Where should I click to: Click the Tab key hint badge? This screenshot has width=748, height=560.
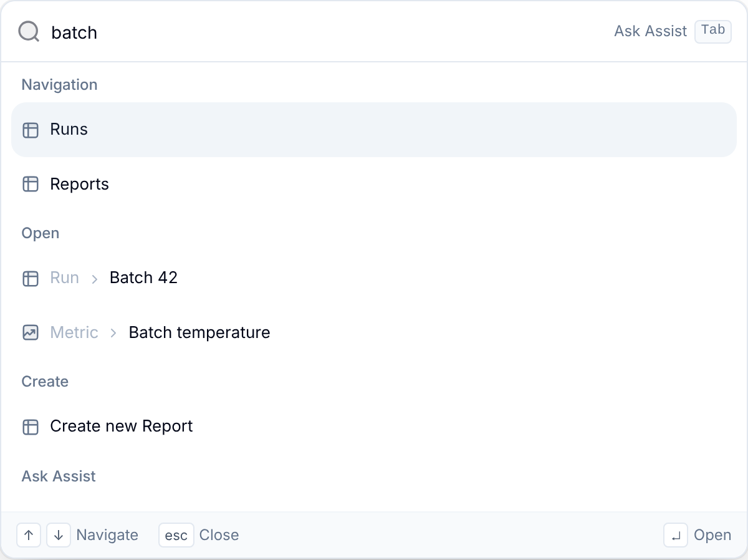pyautogui.click(x=713, y=31)
